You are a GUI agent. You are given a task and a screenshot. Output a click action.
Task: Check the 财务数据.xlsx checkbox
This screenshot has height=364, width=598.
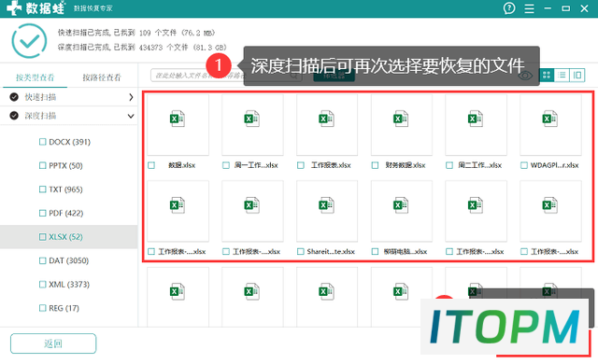[x=376, y=165]
